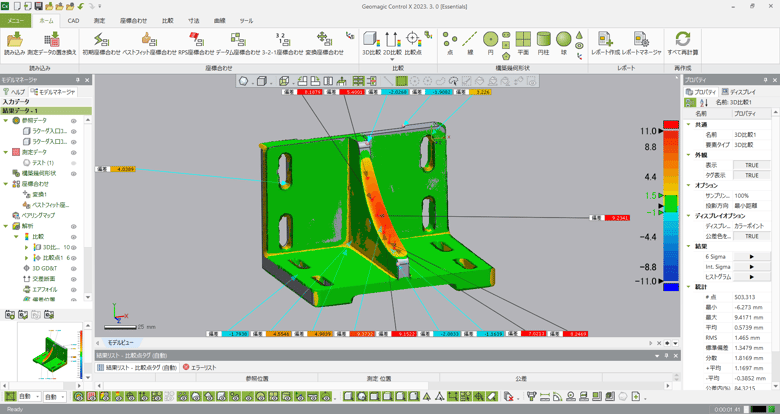Switch to the CAD ribbon tab
Viewport: 780px width, 414px height.
73,20
